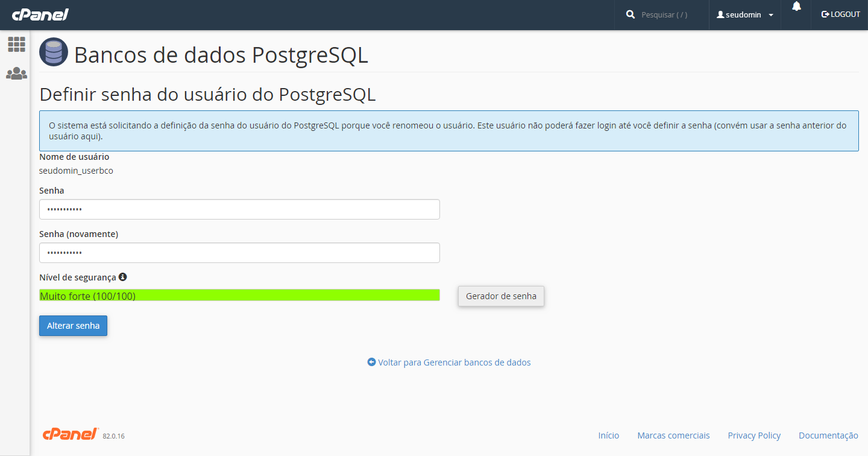Submit with the Alterar senha button
This screenshot has height=456, width=868.
point(73,326)
